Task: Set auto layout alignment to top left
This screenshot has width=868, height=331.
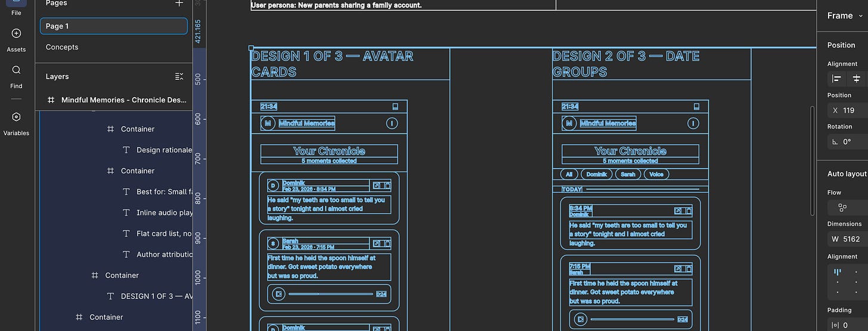Action: click(x=837, y=271)
